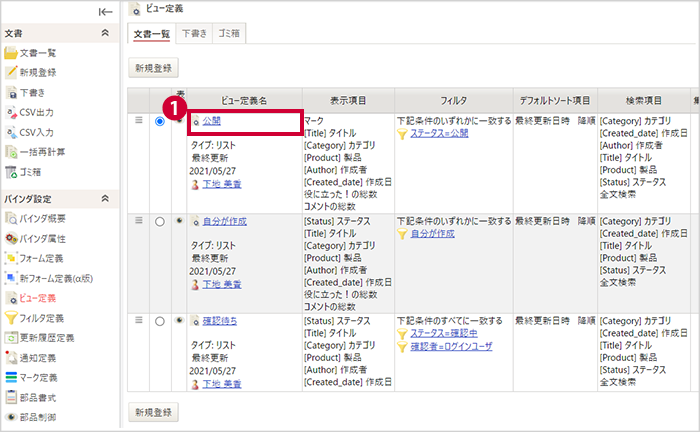Open the ステータス=公開 filter link
The image size is (700, 432).
(439, 133)
